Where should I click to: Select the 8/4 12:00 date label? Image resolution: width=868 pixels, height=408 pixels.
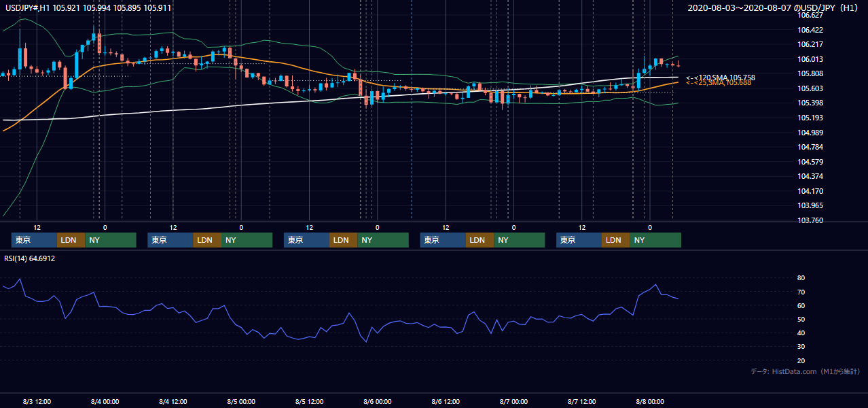(x=173, y=401)
